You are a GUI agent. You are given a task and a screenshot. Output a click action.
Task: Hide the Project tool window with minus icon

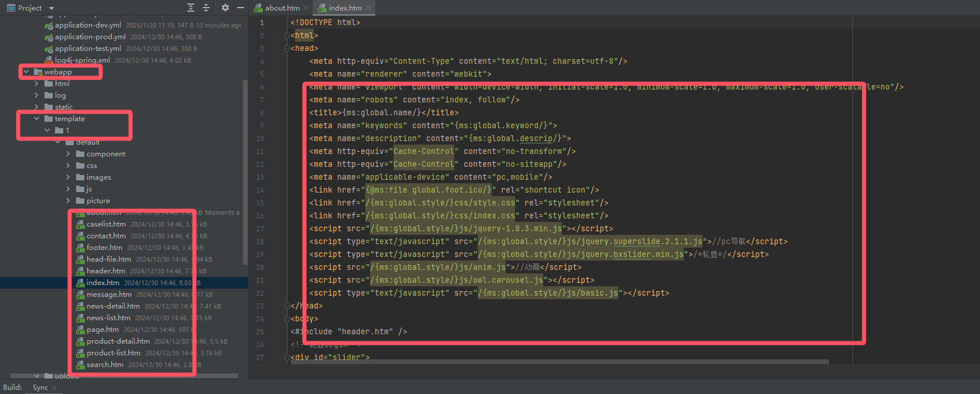pyautogui.click(x=241, y=8)
